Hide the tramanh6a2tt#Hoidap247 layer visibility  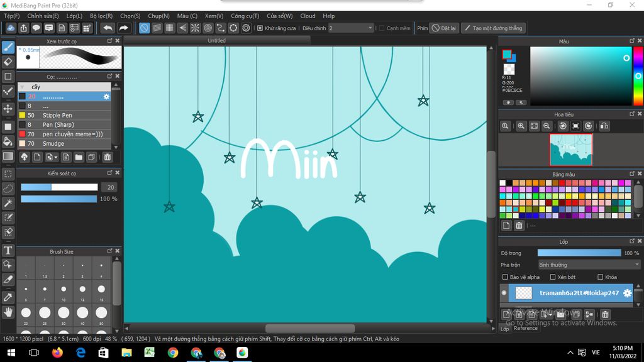504,293
